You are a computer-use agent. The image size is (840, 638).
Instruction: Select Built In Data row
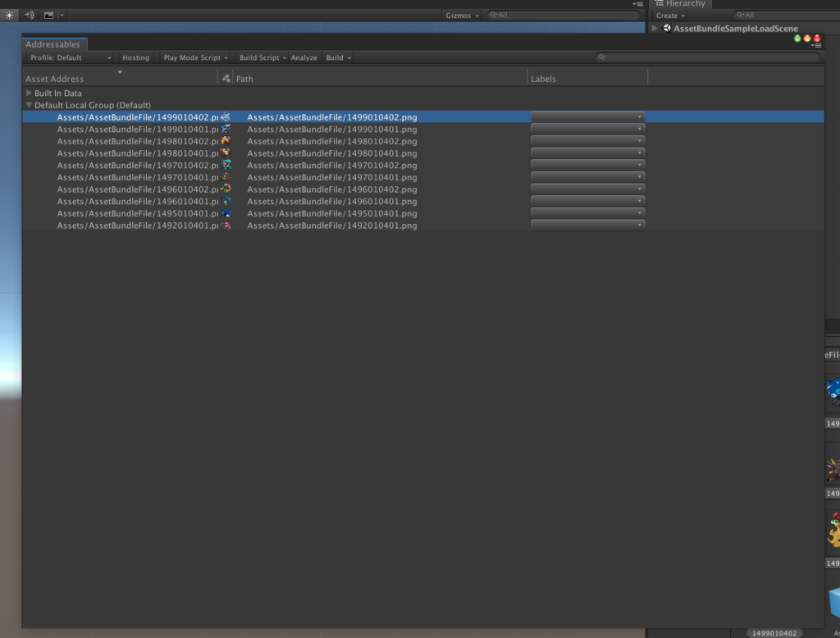point(423,93)
